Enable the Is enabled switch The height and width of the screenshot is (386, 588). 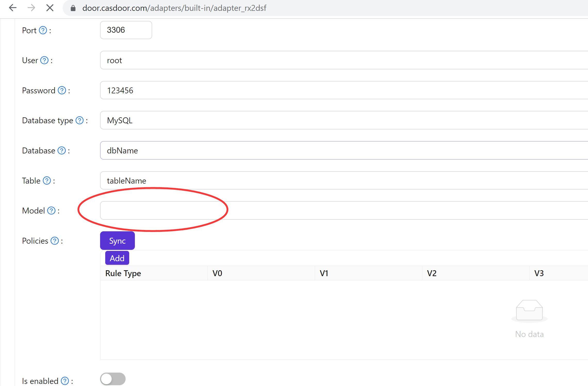tap(112, 379)
